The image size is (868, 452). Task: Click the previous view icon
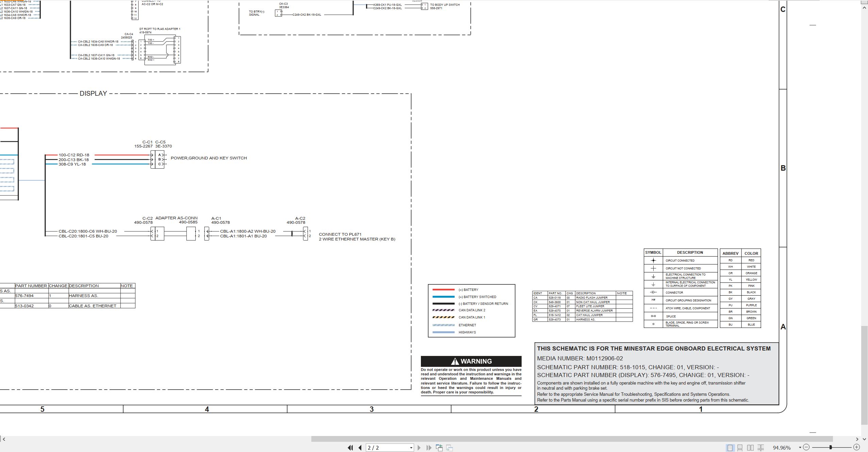439,448
